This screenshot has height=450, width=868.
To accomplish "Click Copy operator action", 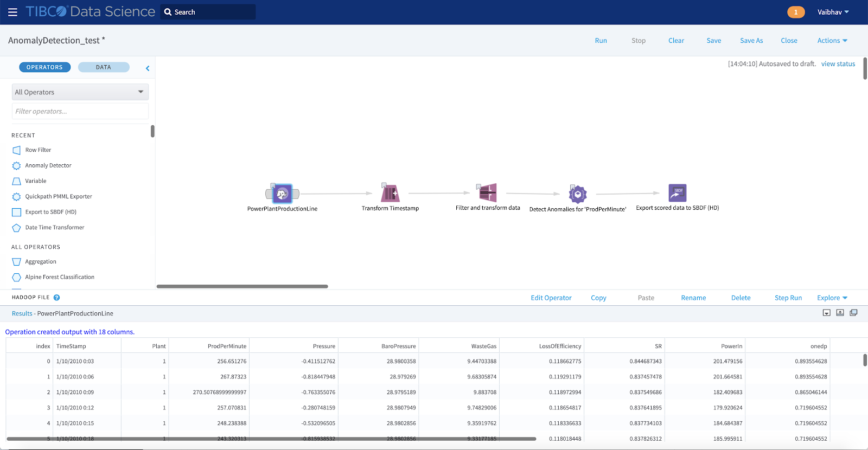I will click(598, 298).
